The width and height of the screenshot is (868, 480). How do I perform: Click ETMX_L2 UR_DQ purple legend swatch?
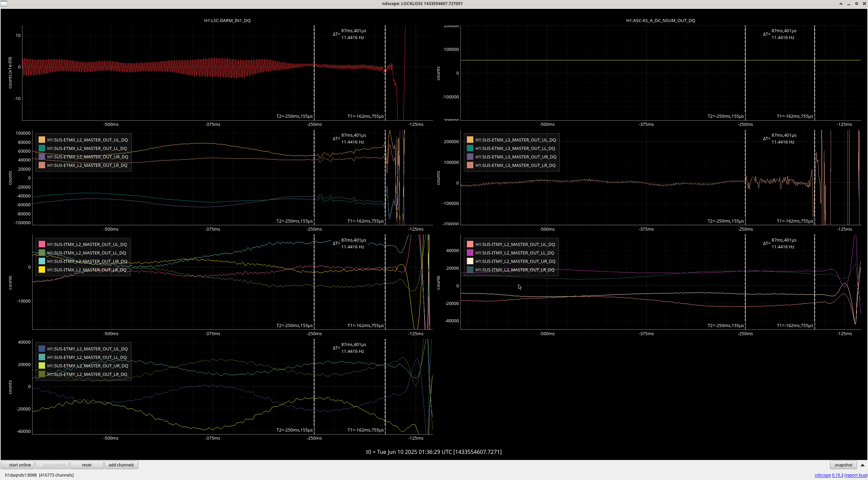(x=42, y=157)
